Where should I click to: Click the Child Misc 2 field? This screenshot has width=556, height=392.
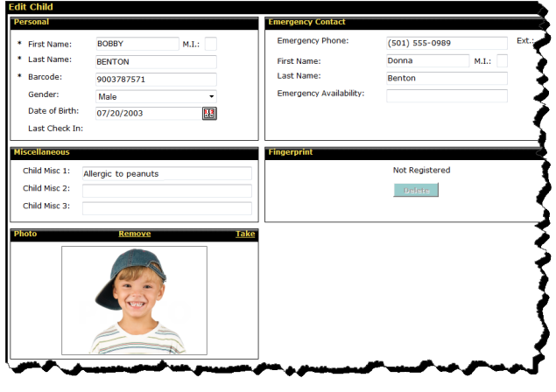tap(165, 191)
